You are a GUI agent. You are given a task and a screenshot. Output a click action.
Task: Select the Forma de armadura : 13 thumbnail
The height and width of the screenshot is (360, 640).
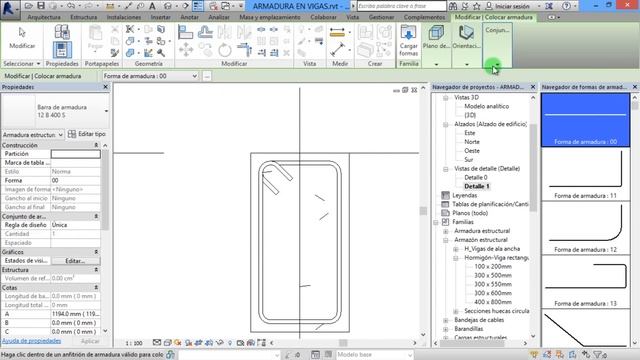click(x=585, y=282)
